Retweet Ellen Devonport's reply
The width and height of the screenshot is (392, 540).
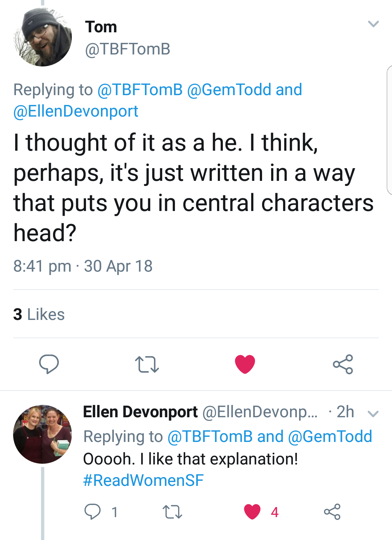[x=172, y=512]
